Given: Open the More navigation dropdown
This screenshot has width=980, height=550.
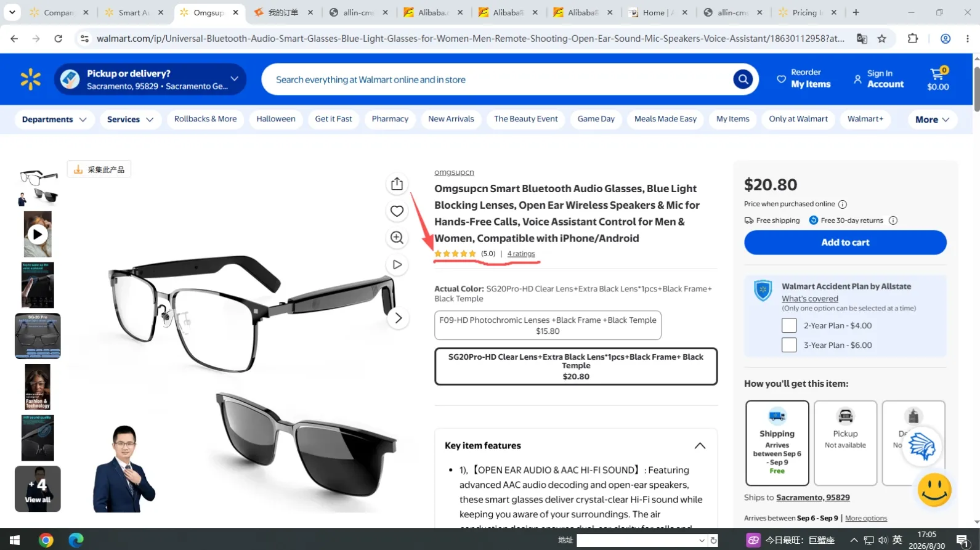Looking at the screenshot, I should coord(932,119).
